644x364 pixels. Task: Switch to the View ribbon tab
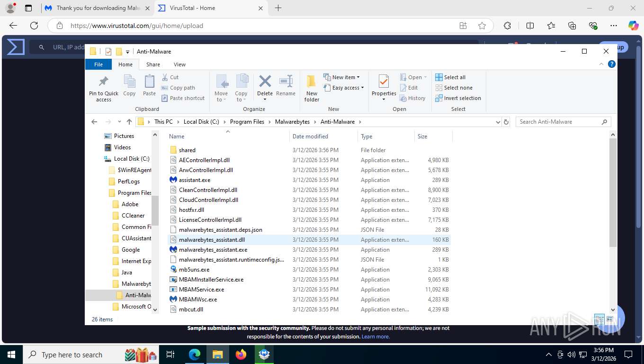[179, 64]
